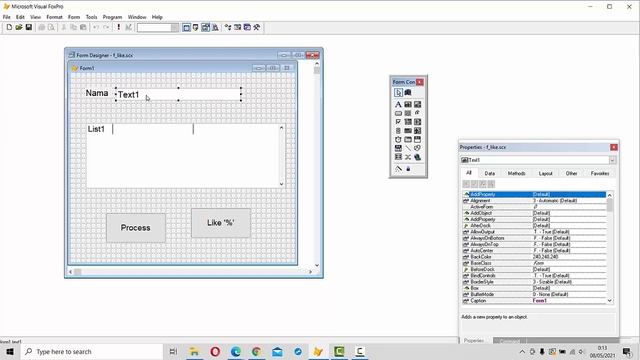Click the last icon on the standard toolbar

pyautogui.click(x=257, y=27)
